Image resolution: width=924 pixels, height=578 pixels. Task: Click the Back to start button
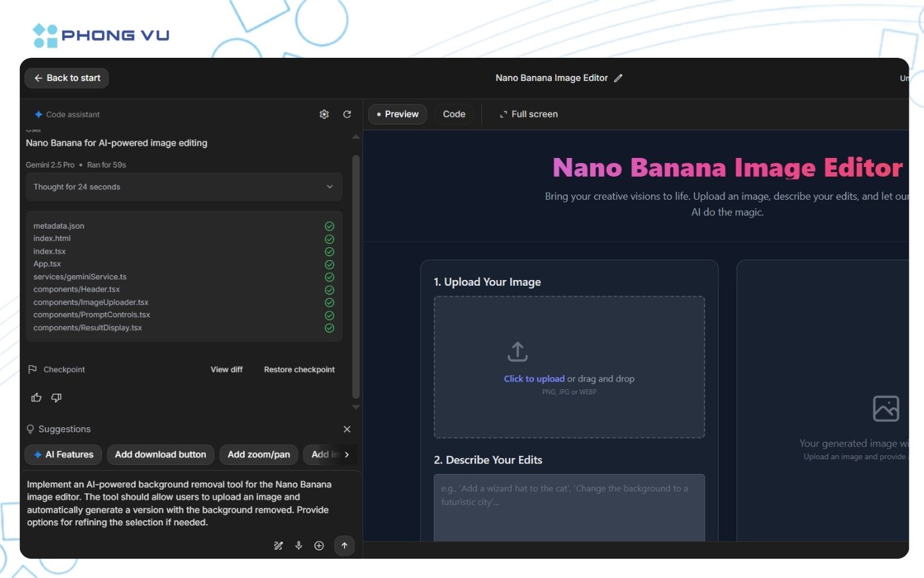pos(66,78)
